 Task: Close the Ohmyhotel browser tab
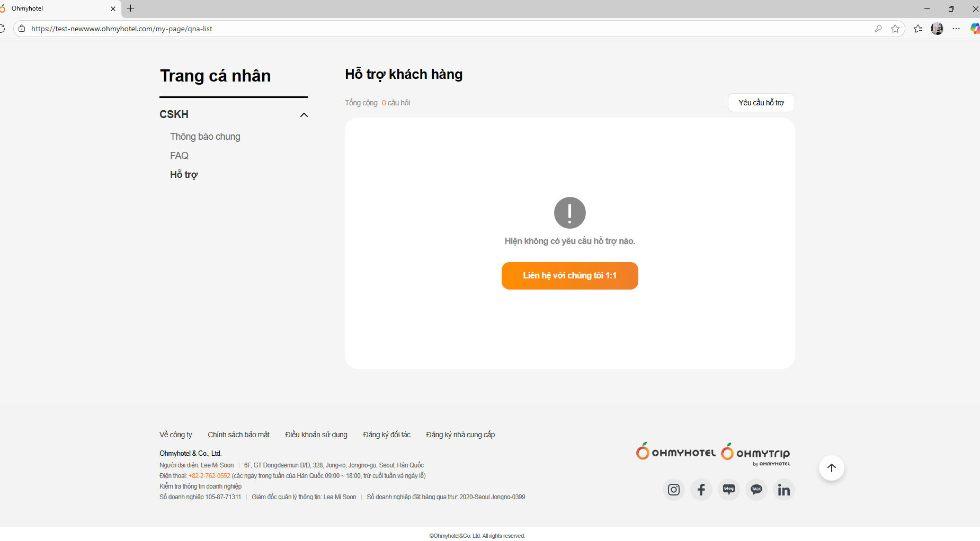coord(113,8)
